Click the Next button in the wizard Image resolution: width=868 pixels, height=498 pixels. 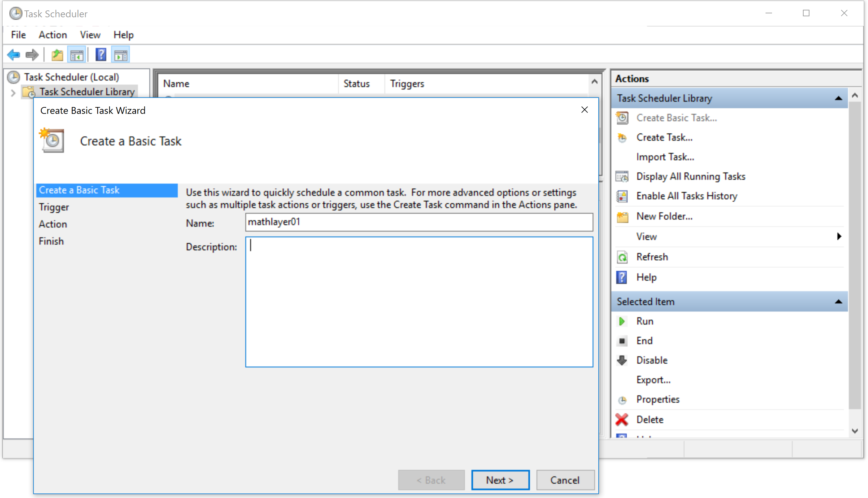500,480
